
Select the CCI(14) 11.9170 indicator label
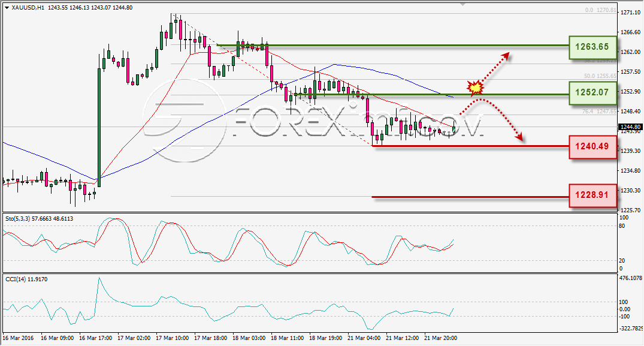tap(26, 279)
